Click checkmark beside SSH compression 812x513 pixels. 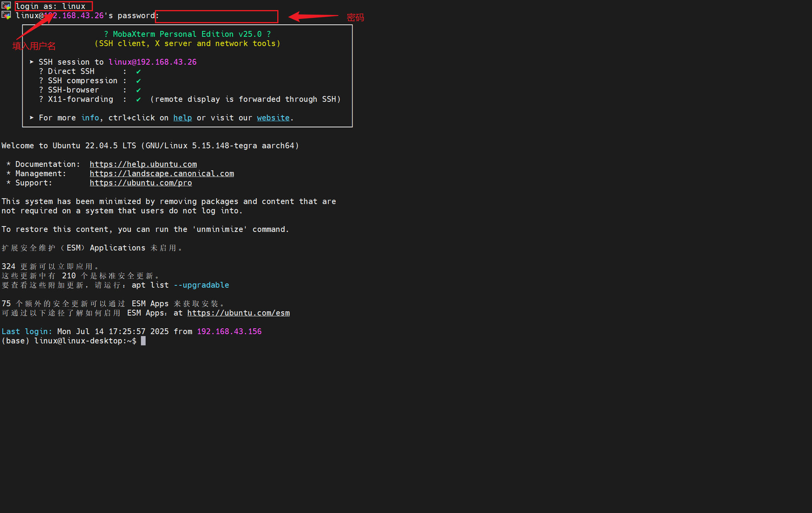[138, 81]
